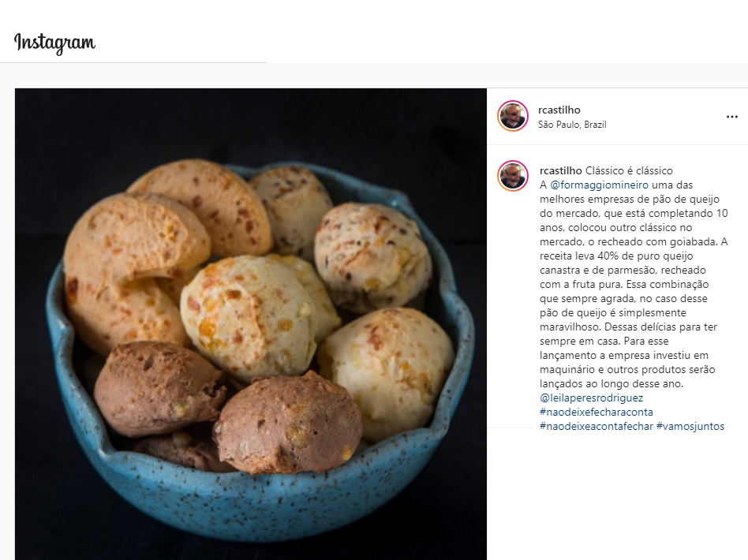
Task: Open the #naodeixefecharaconta hashtag
Action: point(597,413)
